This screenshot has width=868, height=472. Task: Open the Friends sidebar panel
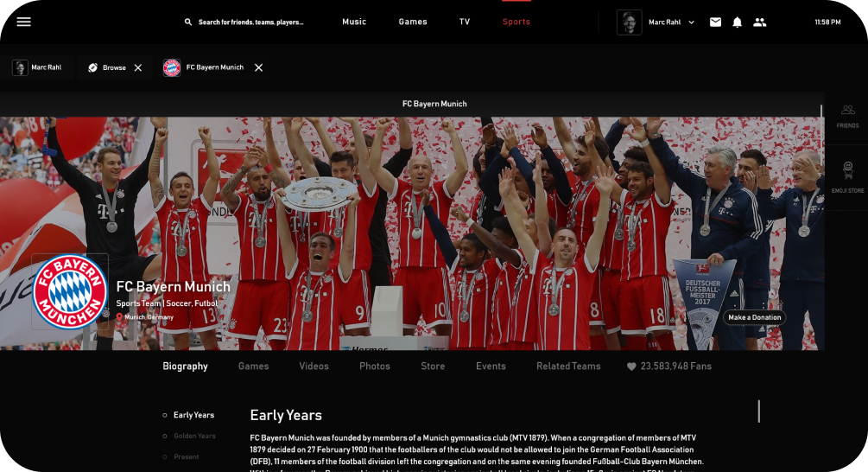tap(847, 116)
